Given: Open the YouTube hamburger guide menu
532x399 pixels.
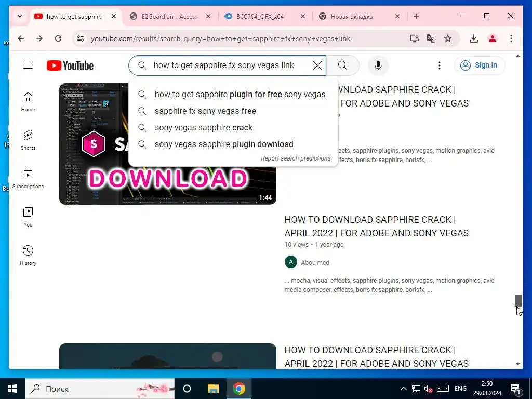Looking at the screenshot, I should tap(28, 65).
